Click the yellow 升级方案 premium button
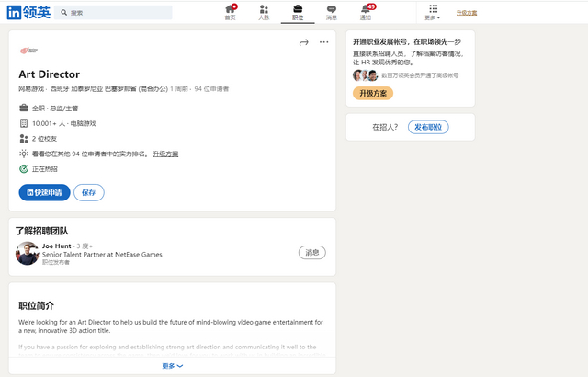This screenshot has width=588, height=377. point(373,93)
